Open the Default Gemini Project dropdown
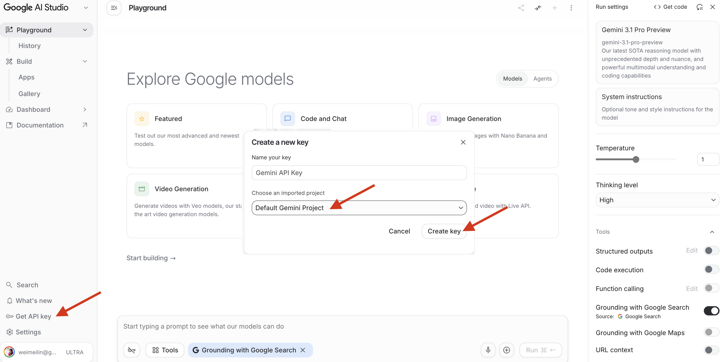720x362 pixels. point(359,208)
